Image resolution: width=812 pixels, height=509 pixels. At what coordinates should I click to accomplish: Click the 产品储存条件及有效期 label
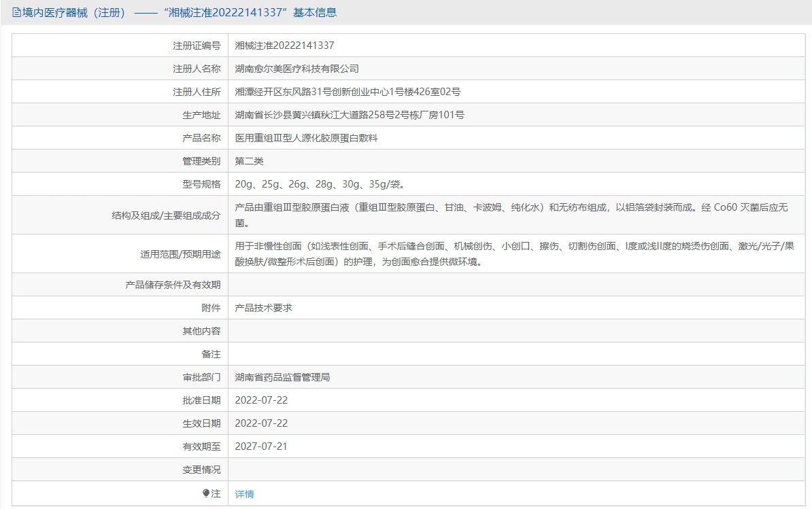[173, 285]
